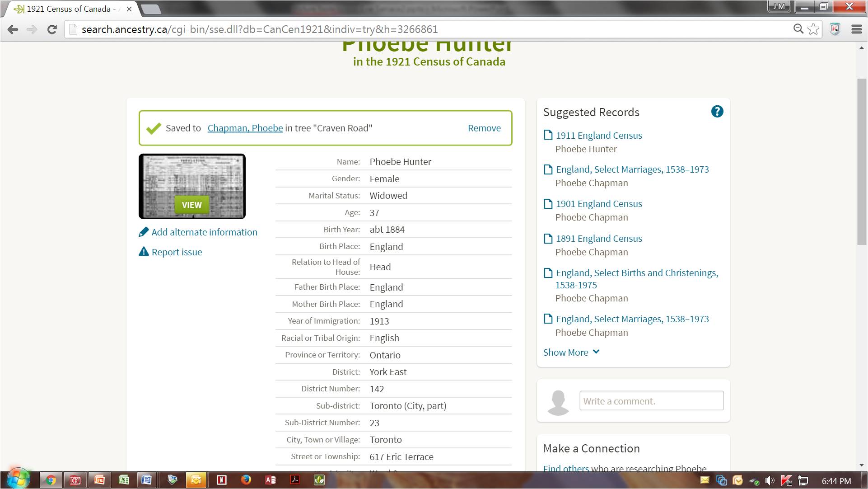Click the zoom magnifier icon in address bar
The height and width of the screenshot is (489, 868).
(x=798, y=29)
